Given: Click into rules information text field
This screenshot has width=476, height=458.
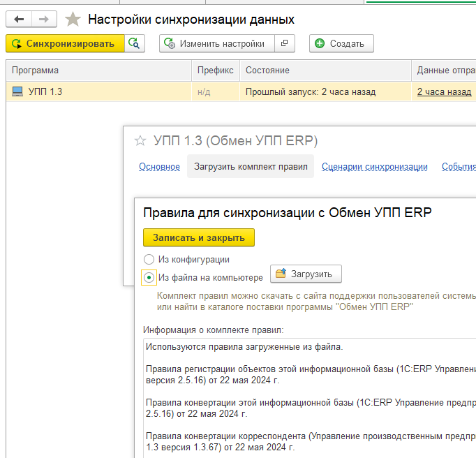Looking at the screenshot, I should point(310,398).
